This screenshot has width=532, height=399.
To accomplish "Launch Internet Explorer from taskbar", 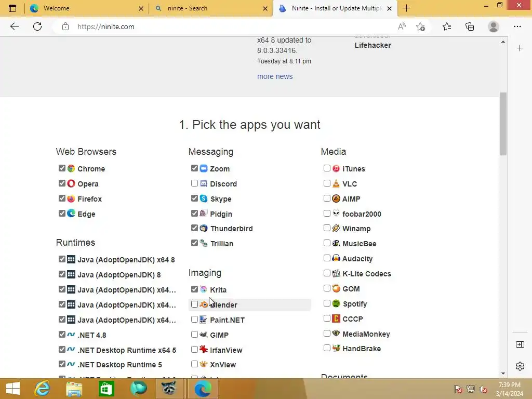I will click(42, 389).
